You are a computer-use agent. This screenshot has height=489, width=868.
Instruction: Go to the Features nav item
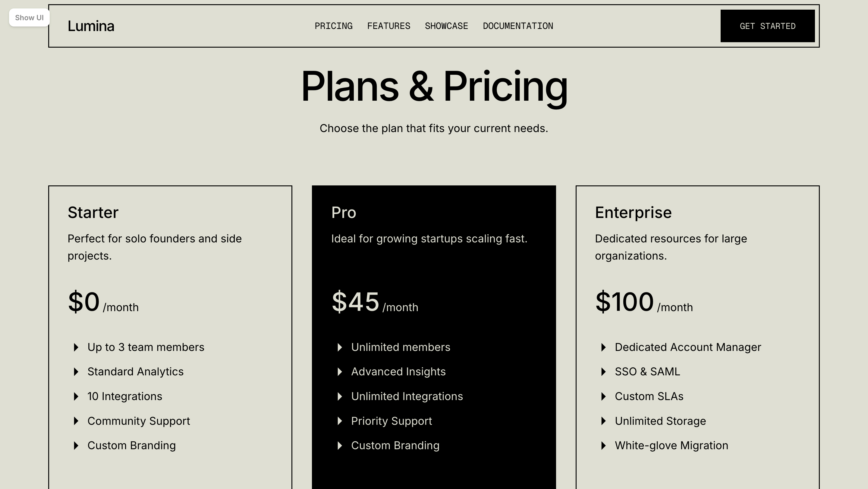[x=388, y=26]
